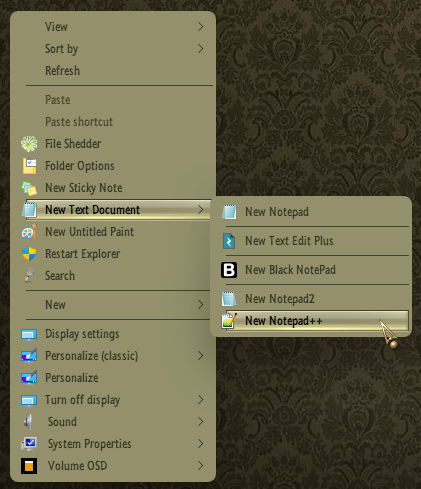421x489 pixels.
Task: Click the File Shedder icon
Action: click(29, 144)
